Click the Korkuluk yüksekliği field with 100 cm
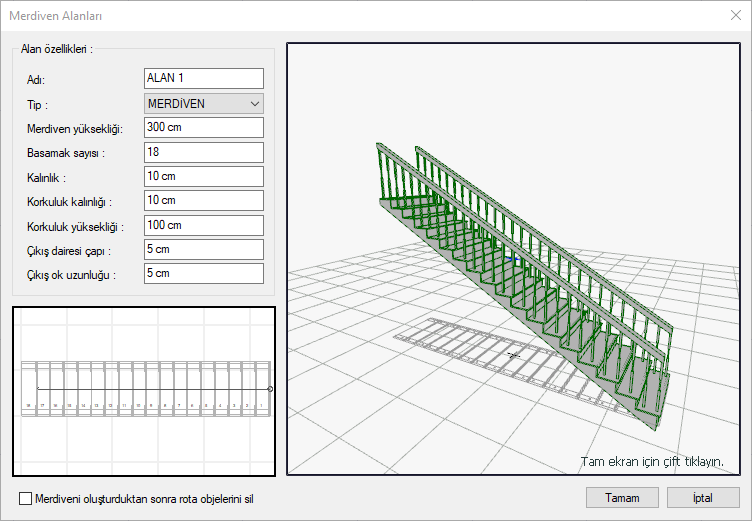 pyautogui.click(x=203, y=225)
